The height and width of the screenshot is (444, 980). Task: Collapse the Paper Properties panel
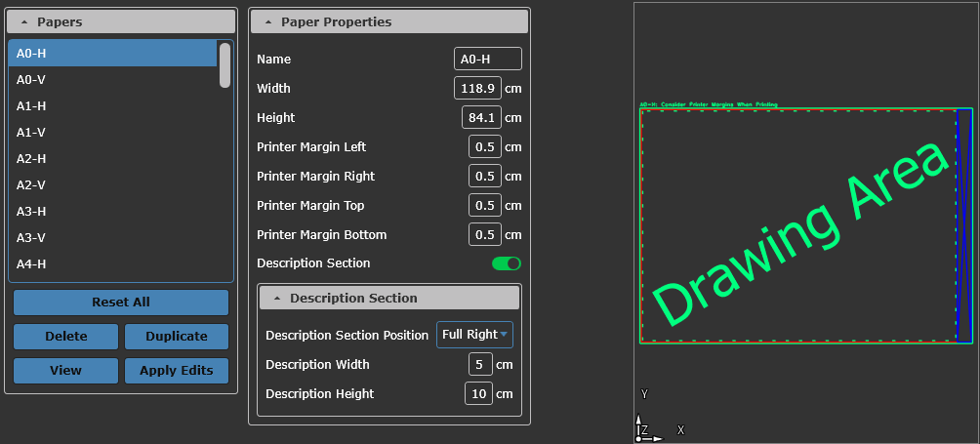click(389, 21)
